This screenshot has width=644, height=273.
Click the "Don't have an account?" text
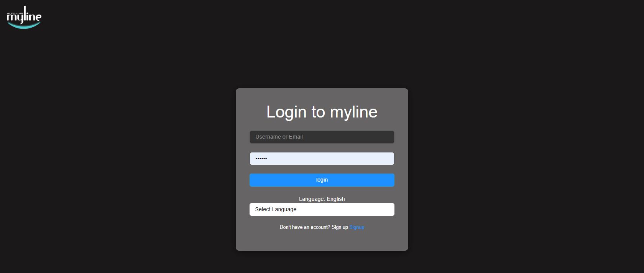305,227
